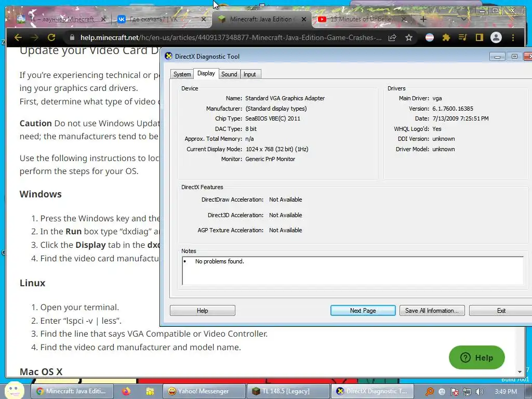The image size is (532, 399).
Task: Open the Sound tab in dxdiag
Action: point(229,74)
